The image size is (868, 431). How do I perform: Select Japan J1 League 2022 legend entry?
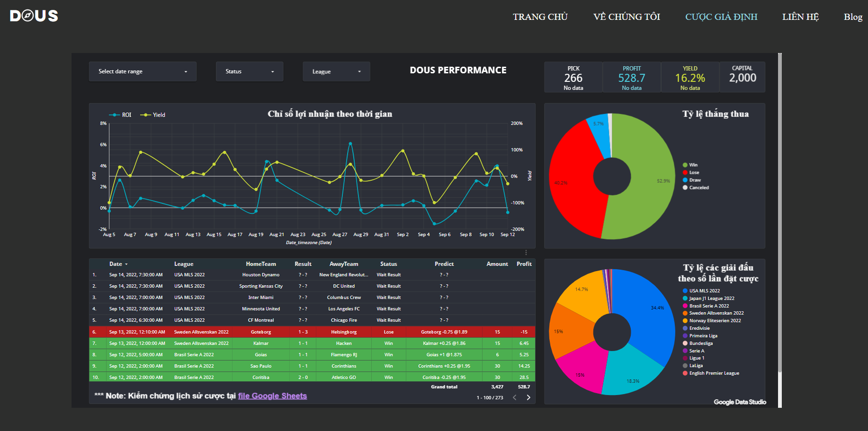click(x=708, y=299)
